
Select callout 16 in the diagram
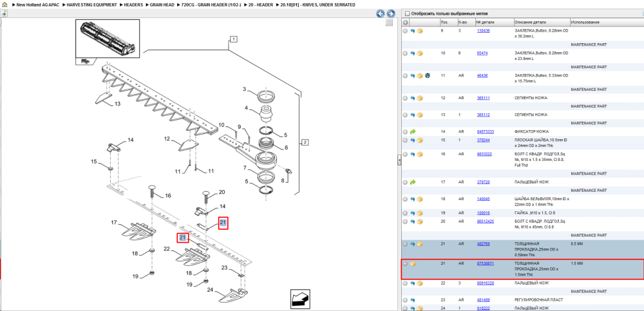[x=167, y=196]
